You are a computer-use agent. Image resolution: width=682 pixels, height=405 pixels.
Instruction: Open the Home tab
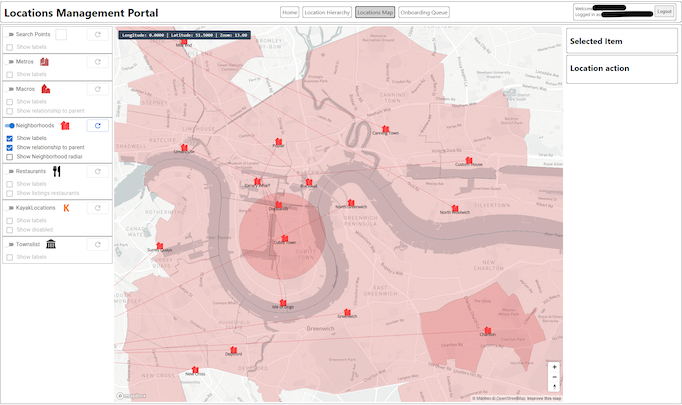click(290, 13)
